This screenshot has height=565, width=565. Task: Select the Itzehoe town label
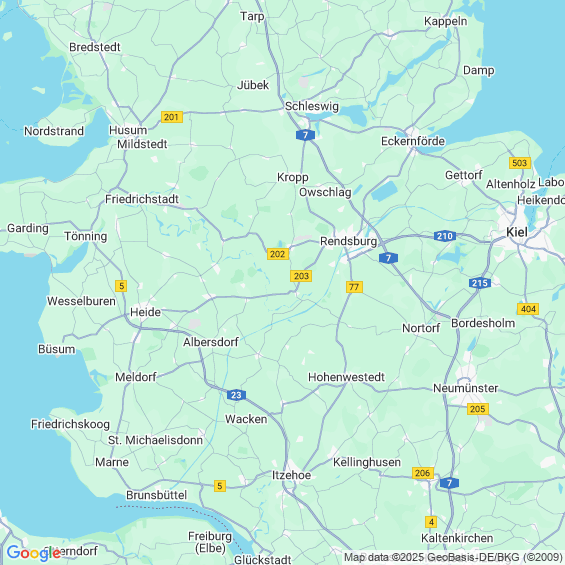291,475
